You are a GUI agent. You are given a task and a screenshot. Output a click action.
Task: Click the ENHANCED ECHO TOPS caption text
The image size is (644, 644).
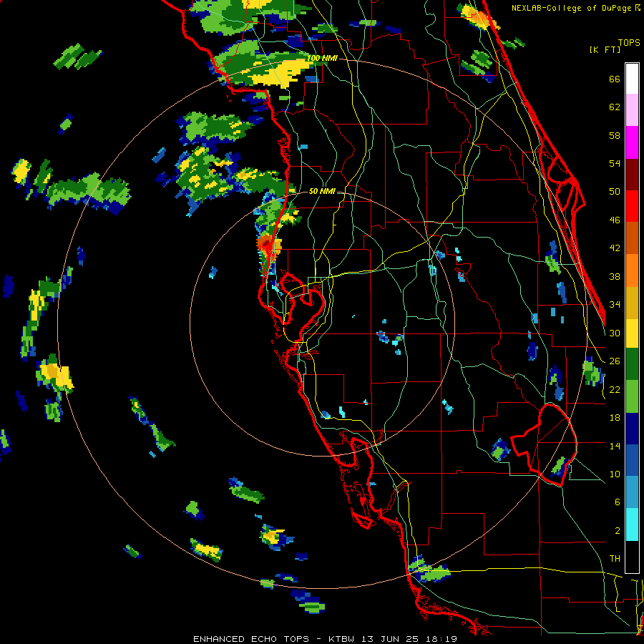(251, 639)
